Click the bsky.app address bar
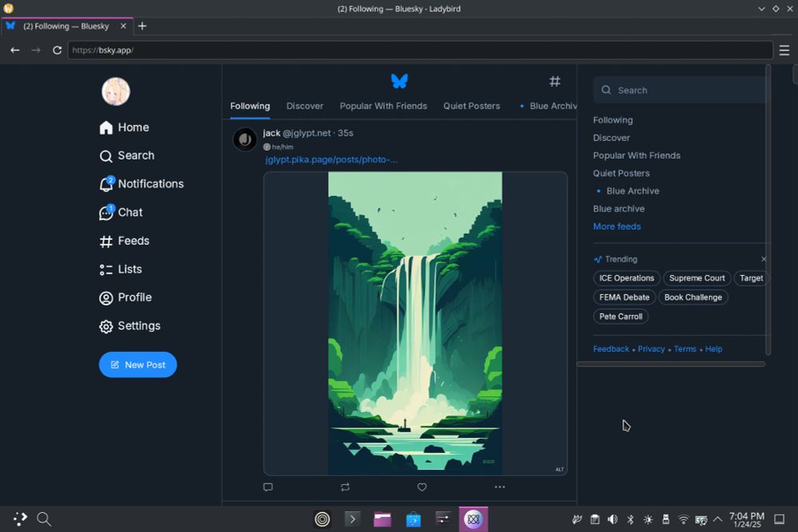The image size is (798, 532). (421, 50)
